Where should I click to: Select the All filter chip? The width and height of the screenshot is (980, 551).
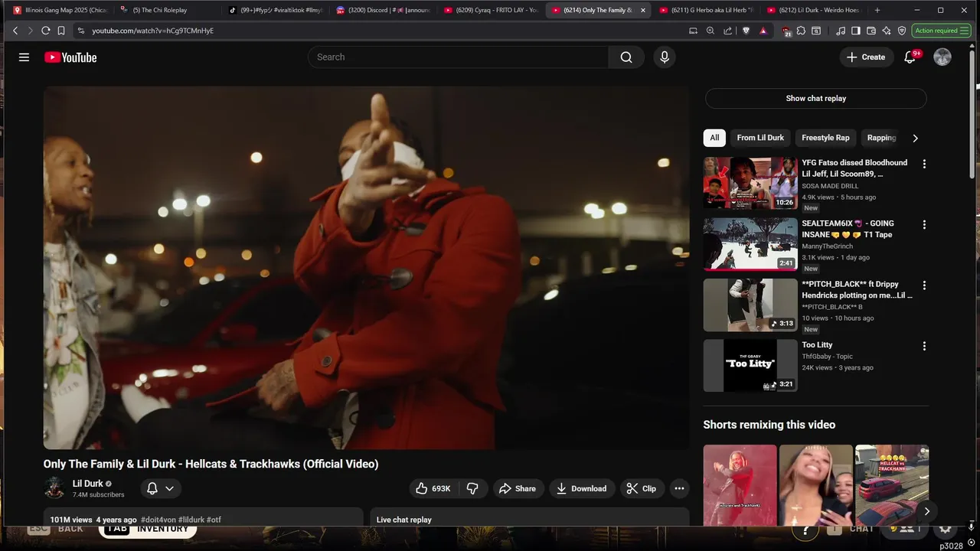click(714, 138)
